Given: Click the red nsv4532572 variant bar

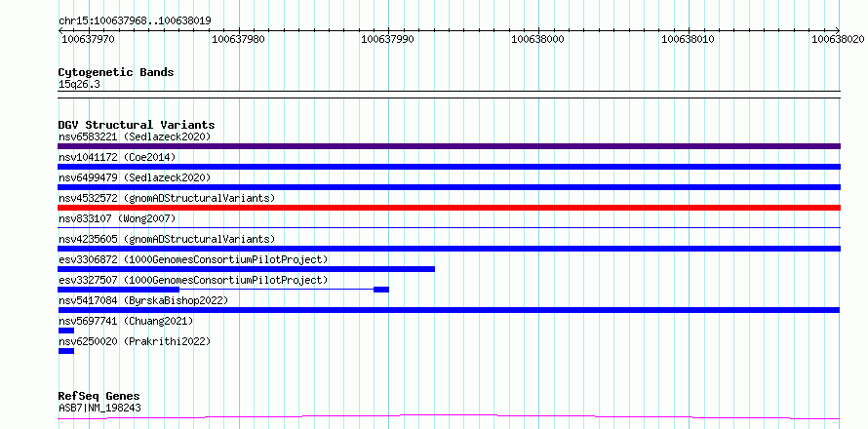Looking at the screenshot, I should pyautogui.click(x=449, y=208).
